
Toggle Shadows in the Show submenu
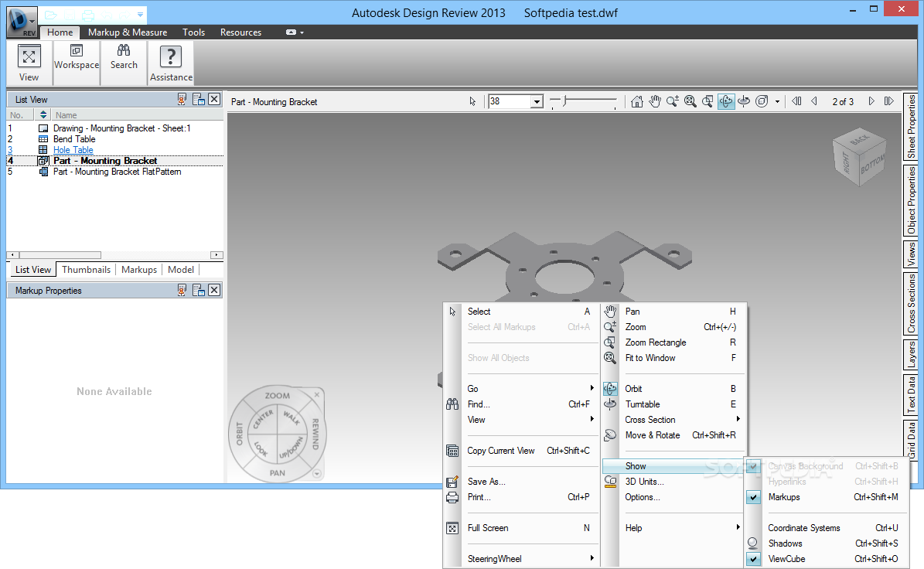point(826,543)
